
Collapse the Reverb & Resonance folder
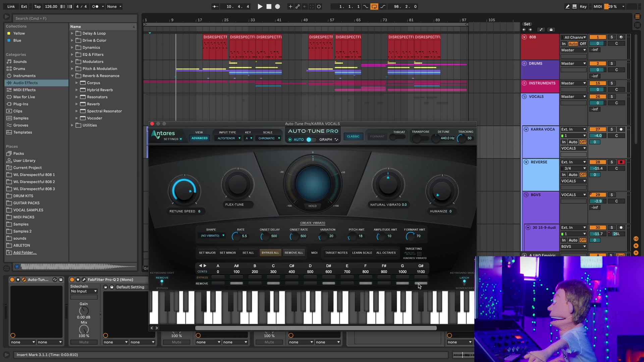[72, 76]
